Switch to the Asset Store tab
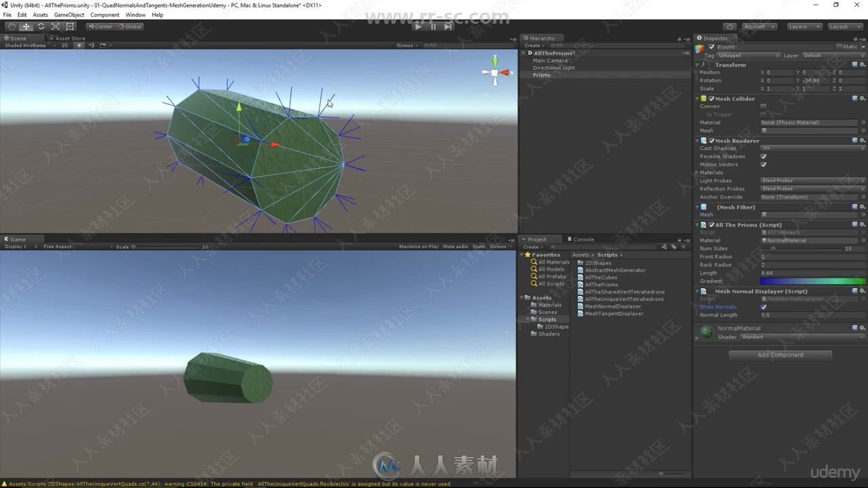This screenshot has width=868, height=488. (68, 38)
